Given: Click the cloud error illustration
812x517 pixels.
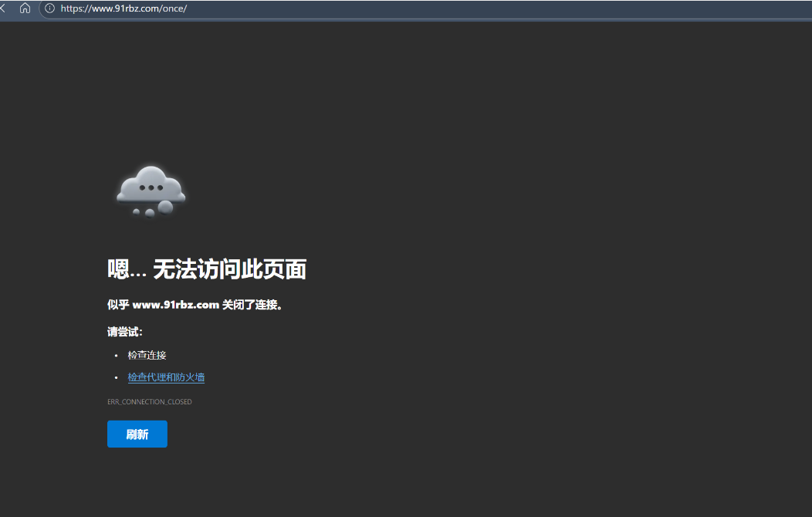Looking at the screenshot, I should (x=151, y=189).
